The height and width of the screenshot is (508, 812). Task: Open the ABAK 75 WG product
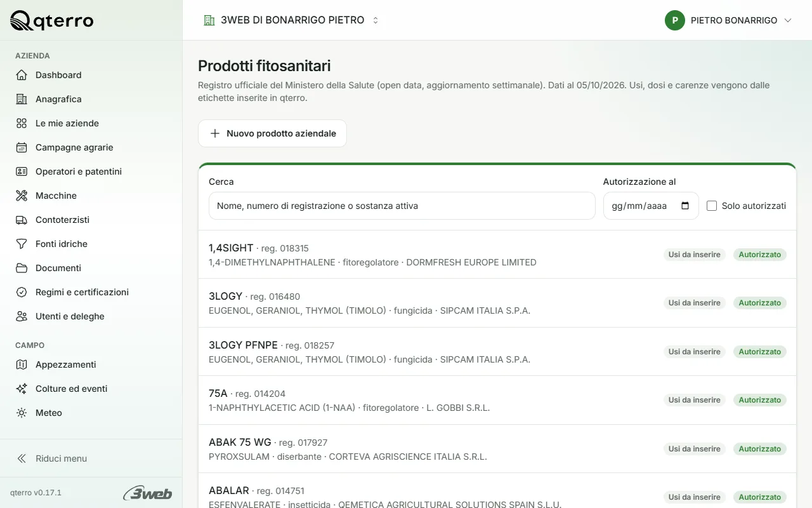497,449
